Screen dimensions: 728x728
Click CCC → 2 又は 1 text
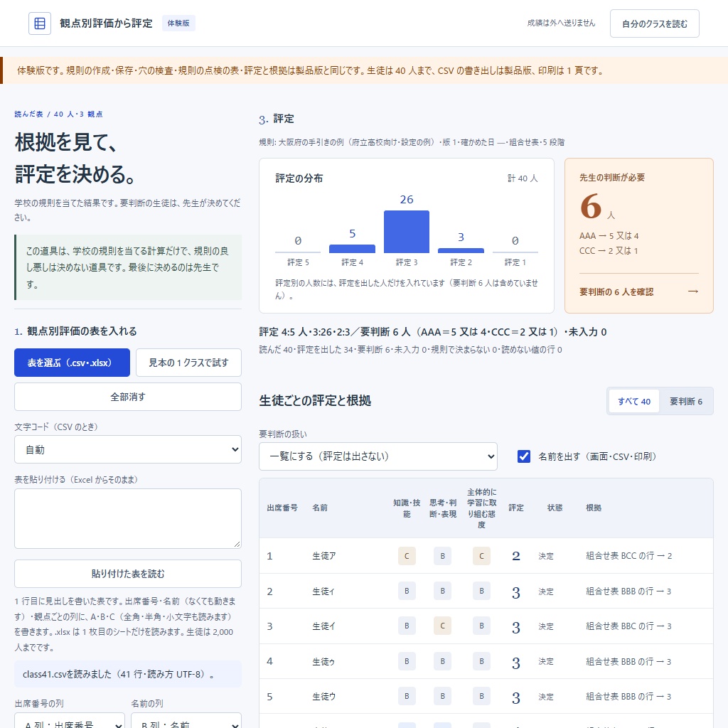point(609,251)
